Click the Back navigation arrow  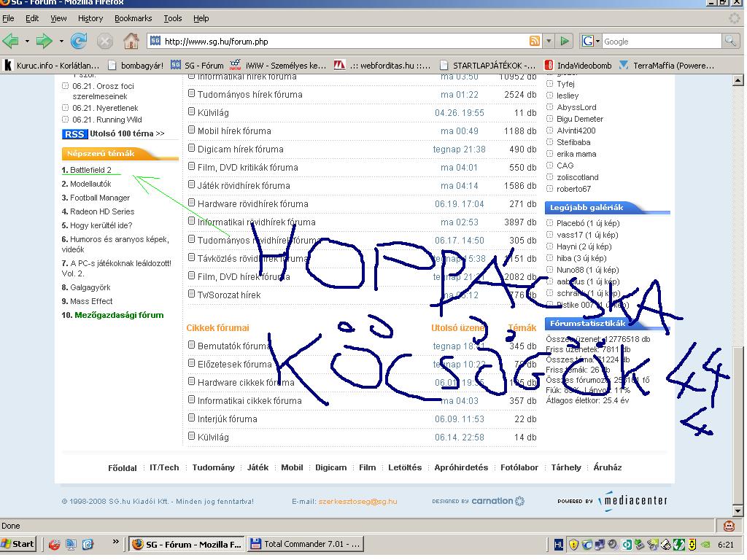pos(11,41)
